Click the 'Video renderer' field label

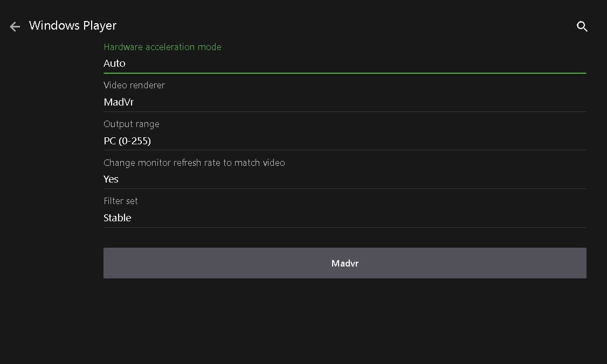click(x=134, y=85)
